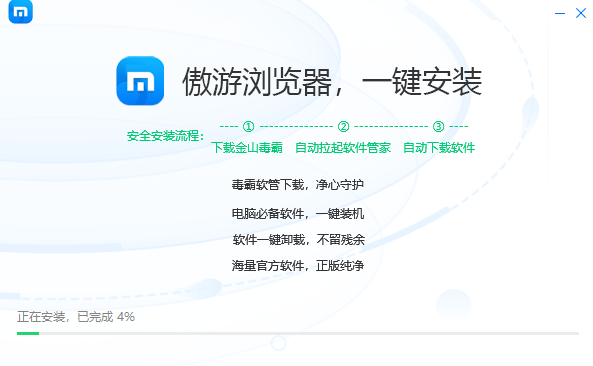Image resolution: width=593 pixels, height=366 pixels.
Task: Minimize the installer window
Action: coord(560,14)
